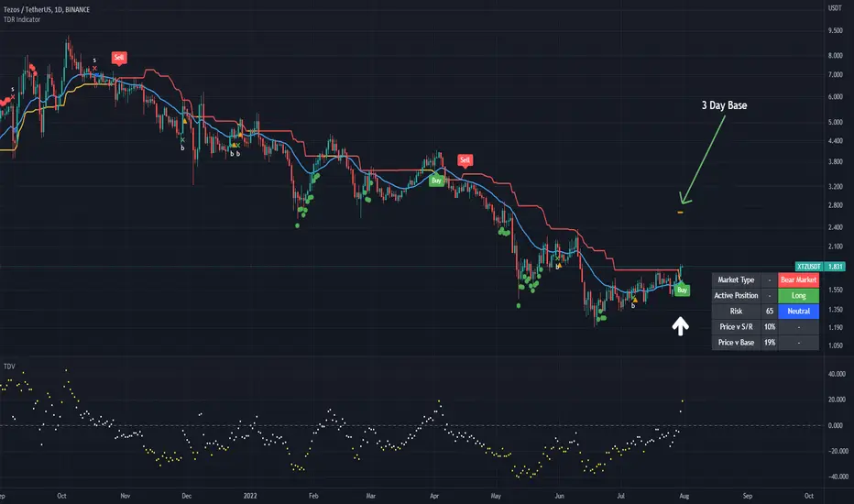Select the XTZUSDT price tag on the axis

(x=809, y=267)
